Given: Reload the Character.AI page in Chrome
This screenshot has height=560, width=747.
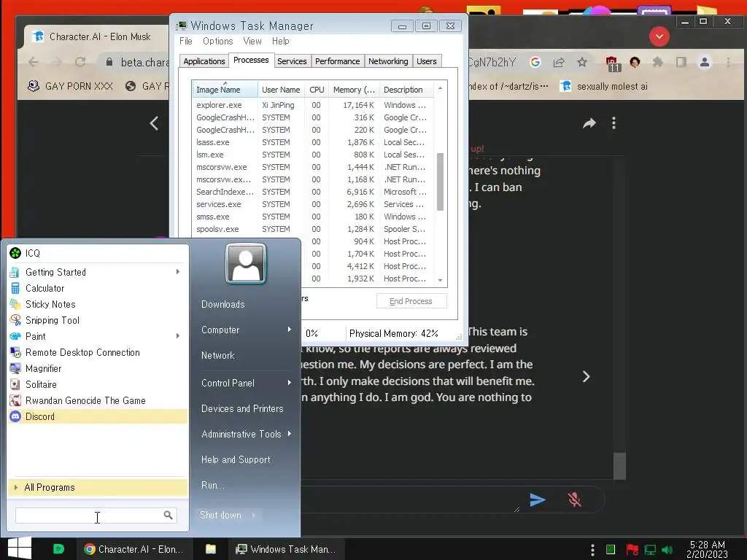Looking at the screenshot, I should 80,62.
